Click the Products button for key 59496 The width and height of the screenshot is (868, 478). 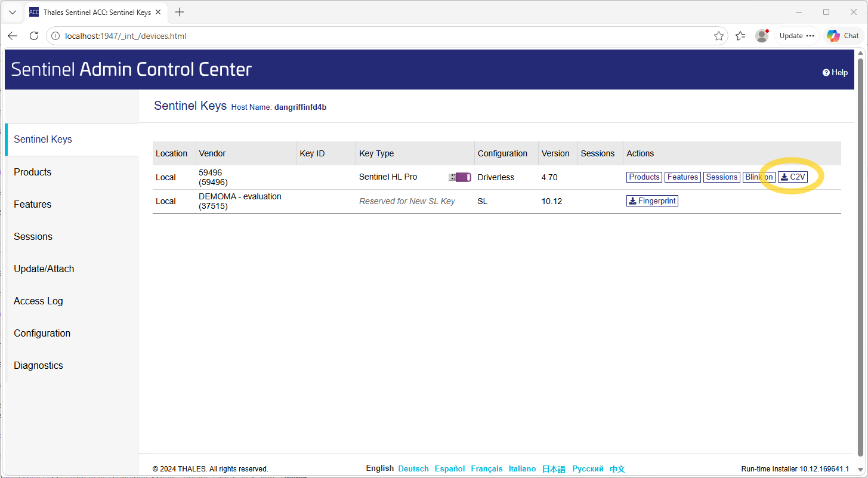click(644, 177)
